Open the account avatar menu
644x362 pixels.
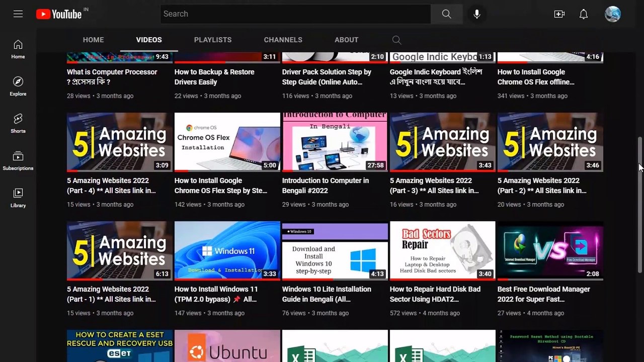613,14
